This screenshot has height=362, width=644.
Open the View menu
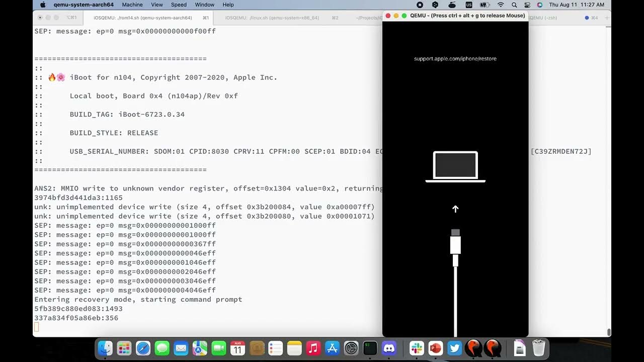[x=157, y=5]
